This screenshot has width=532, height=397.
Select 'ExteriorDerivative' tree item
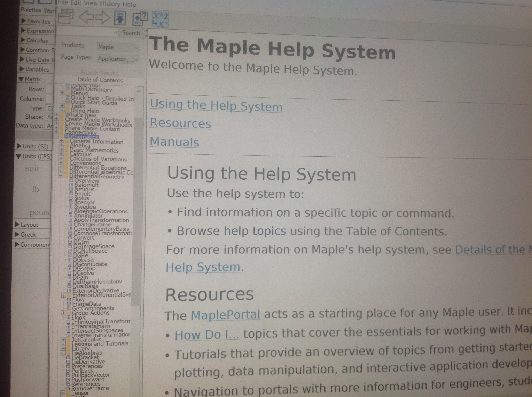(96, 290)
